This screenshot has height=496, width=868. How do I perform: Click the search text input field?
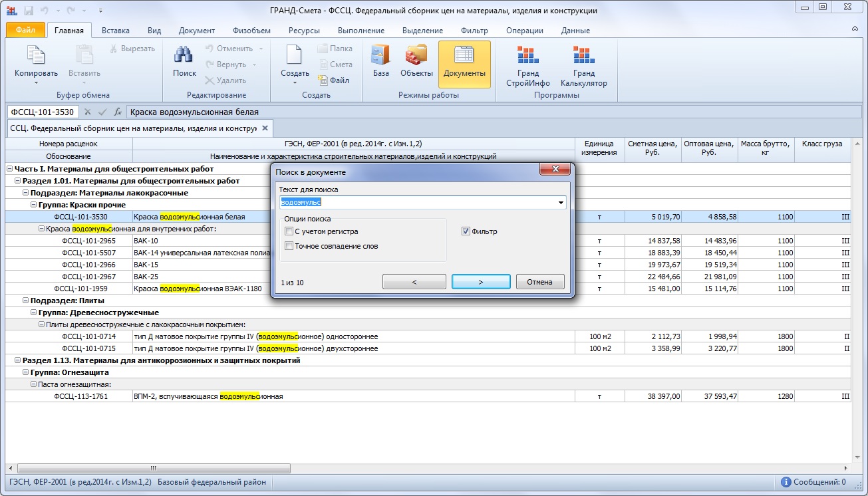pyautogui.click(x=418, y=202)
